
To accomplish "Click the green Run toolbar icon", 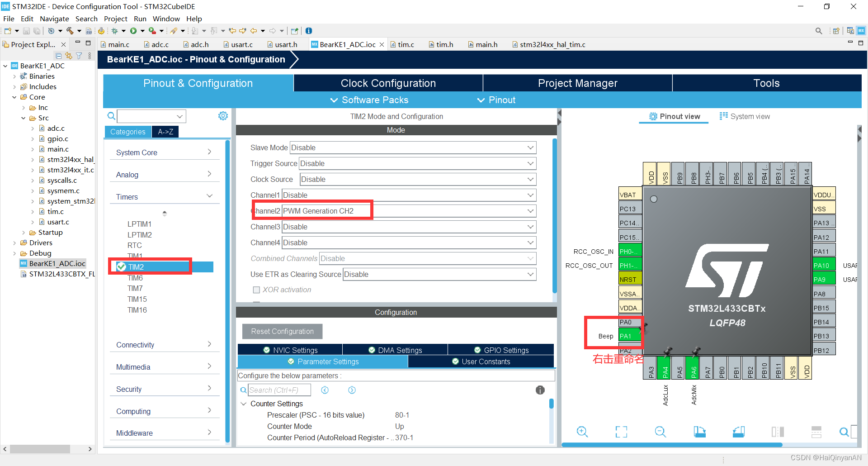I will (x=133, y=31).
